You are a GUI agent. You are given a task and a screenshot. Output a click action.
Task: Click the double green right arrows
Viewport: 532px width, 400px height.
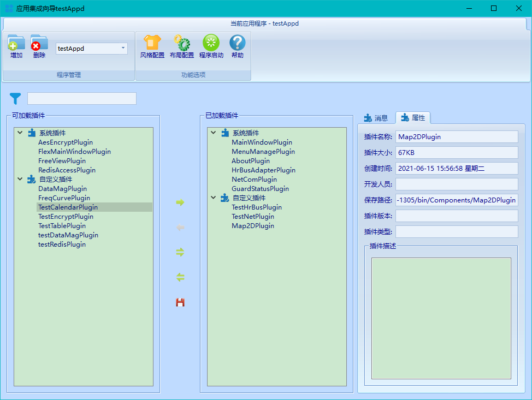[x=180, y=252]
